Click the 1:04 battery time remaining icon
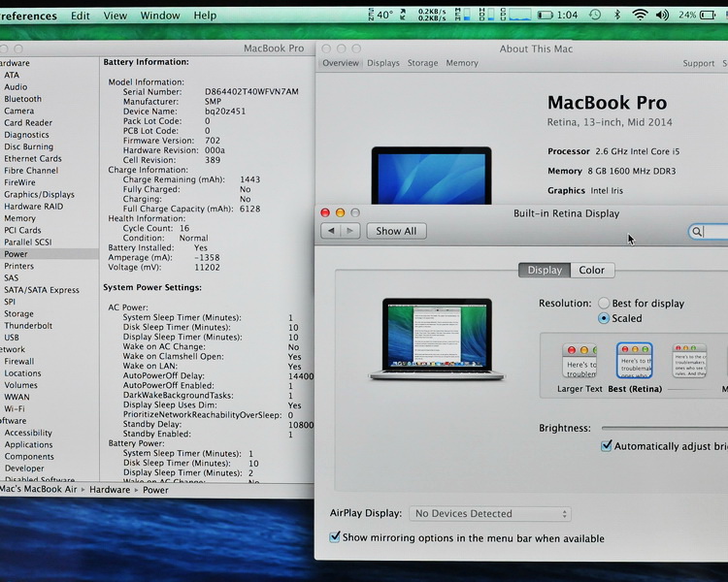 point(557,16)
